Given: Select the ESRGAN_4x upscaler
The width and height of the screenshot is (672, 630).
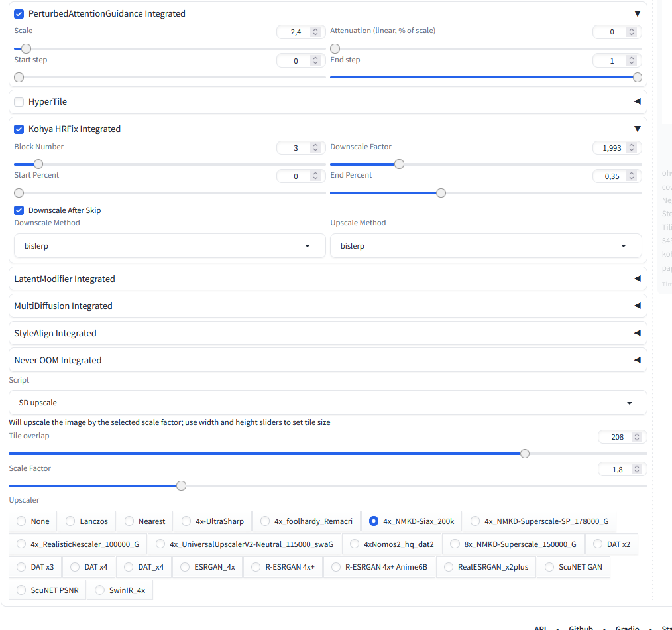Looking at the screenshot, I should point(207,567).
